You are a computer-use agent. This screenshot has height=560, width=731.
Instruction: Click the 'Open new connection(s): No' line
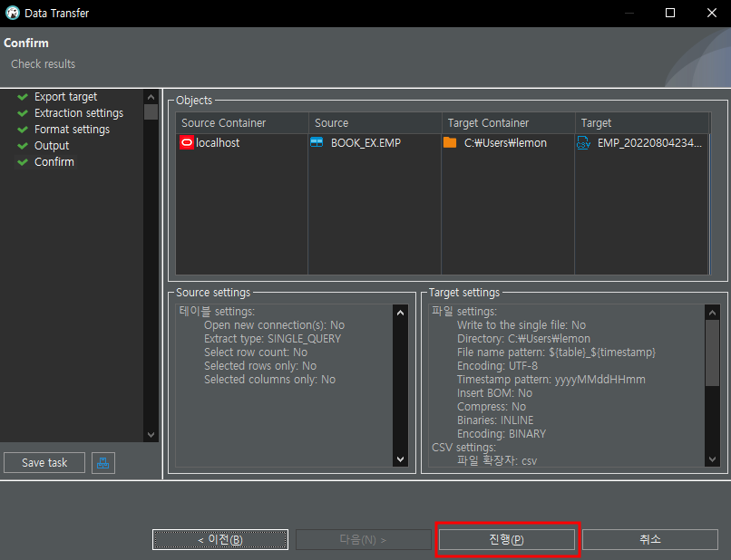(274, 325)
